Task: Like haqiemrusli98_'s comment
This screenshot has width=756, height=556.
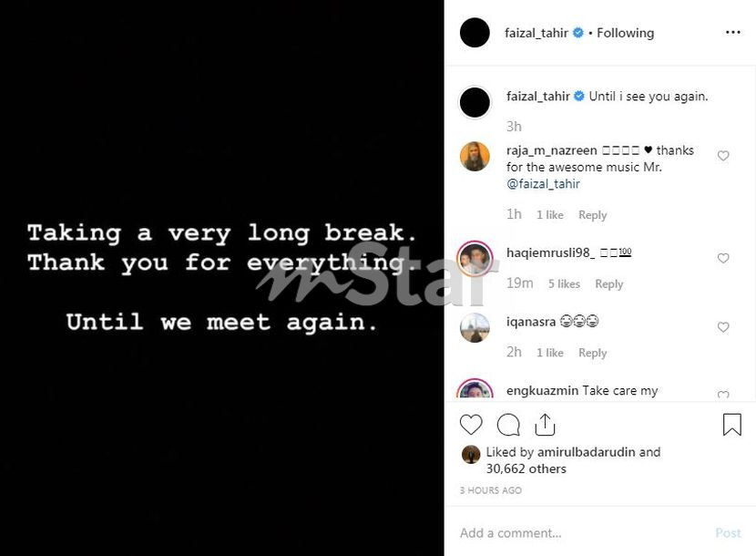Action: point(723,259)
